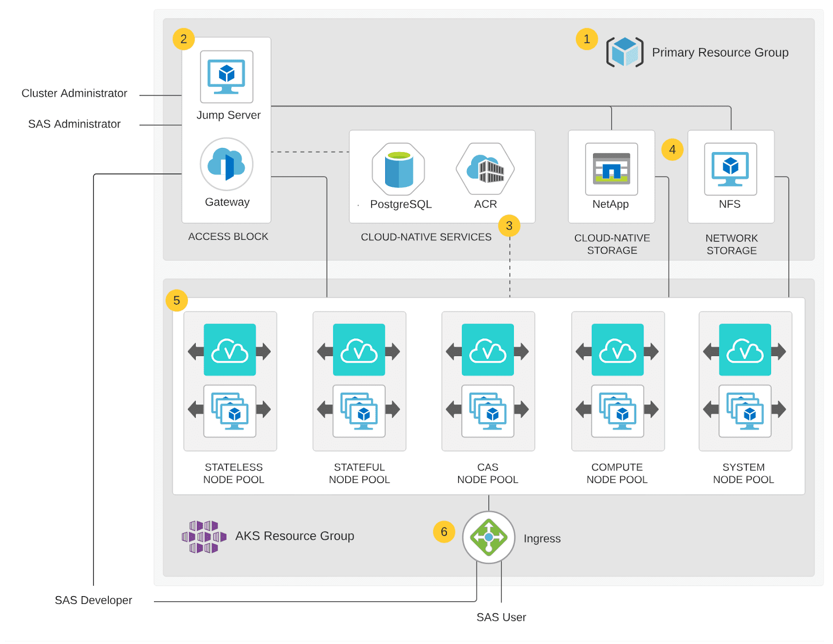Select the Cluster Administrator label
The width and height of the screenshot is (833, 644).
74,93
